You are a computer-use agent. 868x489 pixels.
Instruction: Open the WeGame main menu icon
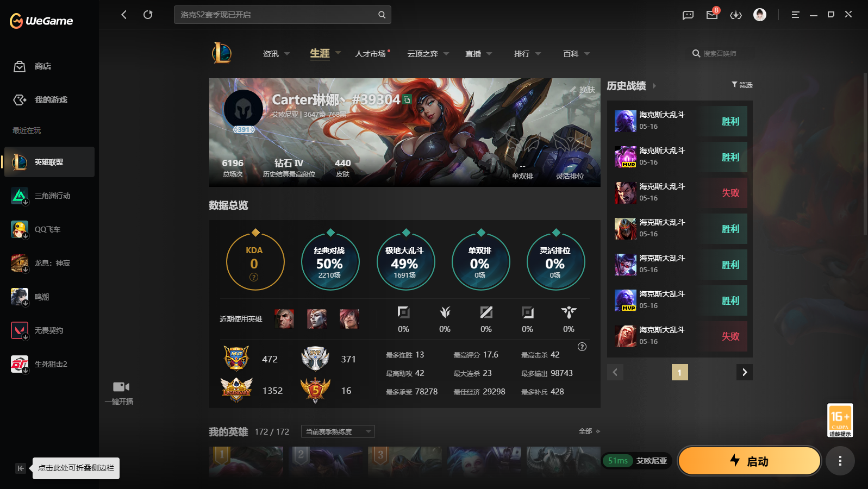pyautogui.click(x=795, y=15)
